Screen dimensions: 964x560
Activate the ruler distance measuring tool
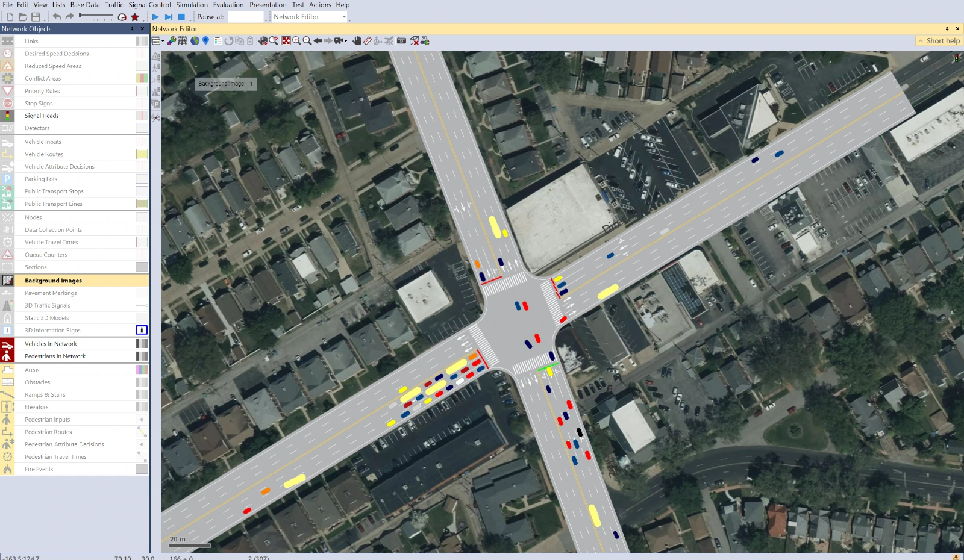(368, 41)
